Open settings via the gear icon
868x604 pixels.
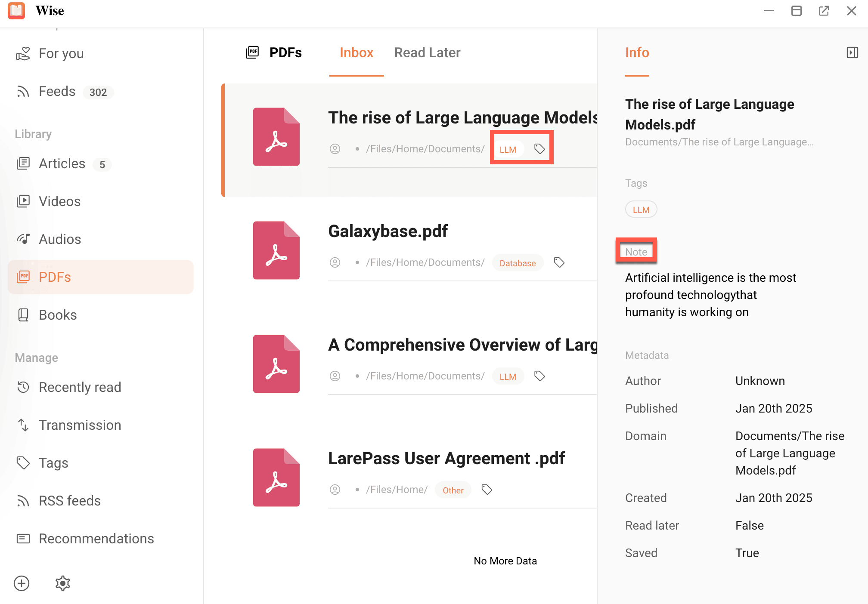click(62, 583)
